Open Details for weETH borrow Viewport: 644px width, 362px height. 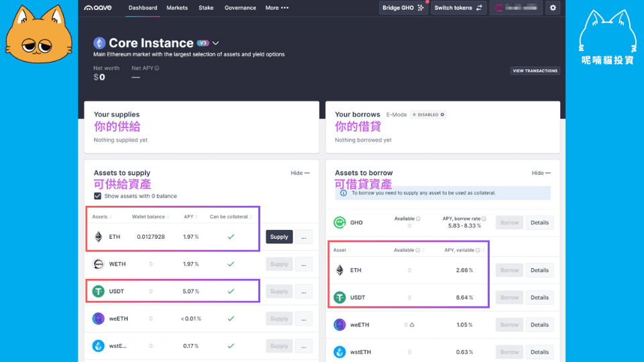pyautogui.click(x=539, y=324)
